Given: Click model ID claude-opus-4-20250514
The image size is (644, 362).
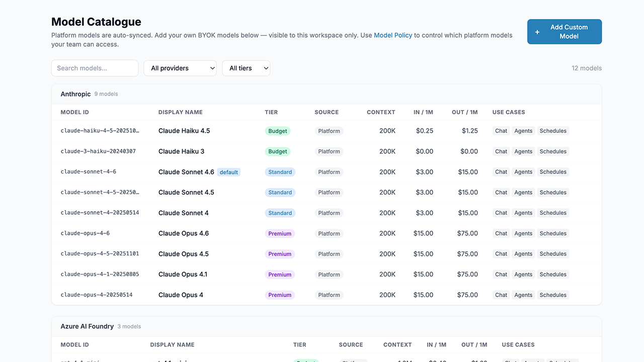Looking at the screenshot, I should pyautogui.click(x=97, y=295).
